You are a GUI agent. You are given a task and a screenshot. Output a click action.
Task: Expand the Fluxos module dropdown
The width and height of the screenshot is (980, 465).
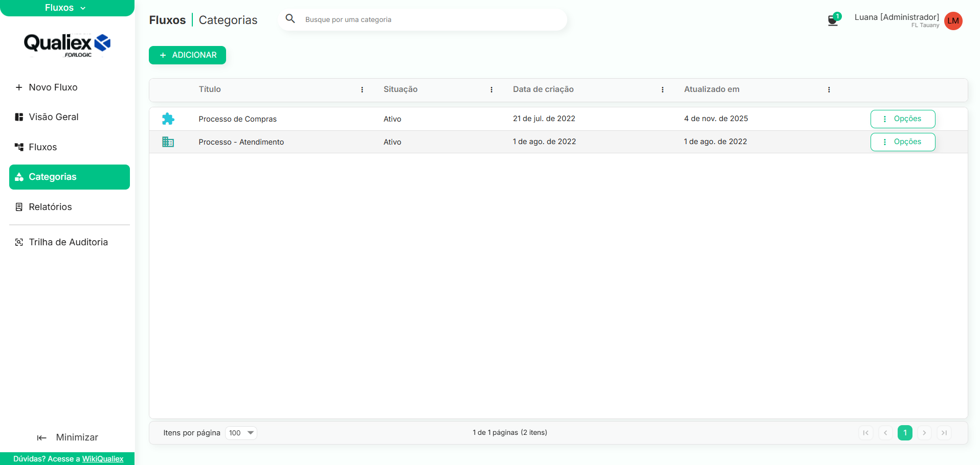pyautogui.click(x=66, y=8)
